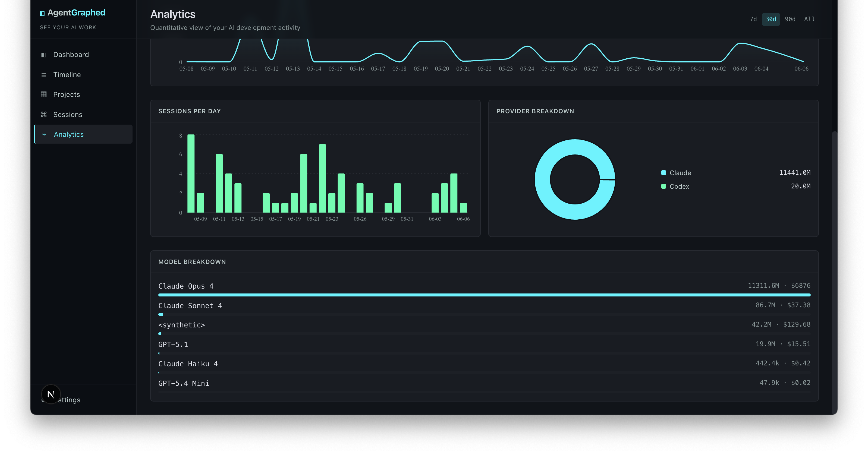The width and height of the screenshot is (868, 455).
Task: Switch range to 7d
Action: (x=753, y=19)
